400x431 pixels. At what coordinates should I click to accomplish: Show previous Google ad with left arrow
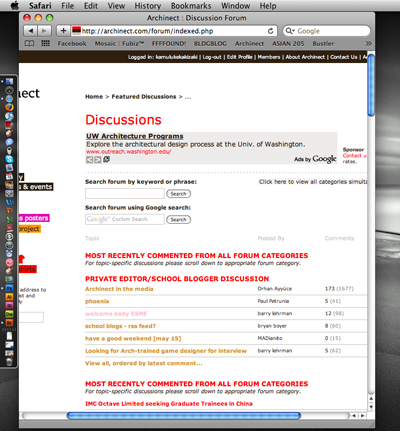[x=89, y=160]
